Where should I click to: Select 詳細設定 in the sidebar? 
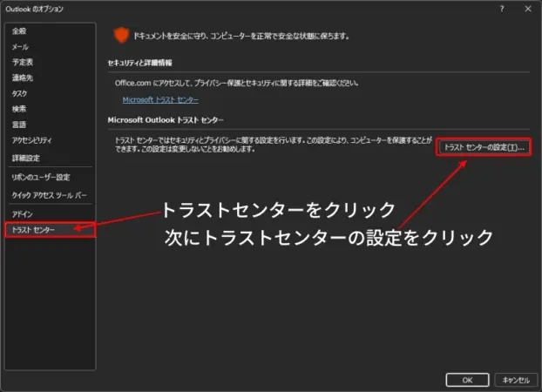(x=26, y=159)
